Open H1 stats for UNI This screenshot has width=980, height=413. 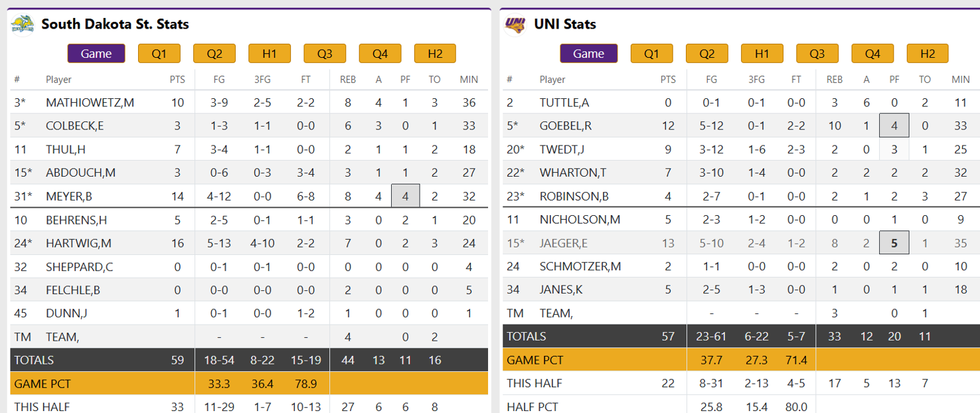762,53
